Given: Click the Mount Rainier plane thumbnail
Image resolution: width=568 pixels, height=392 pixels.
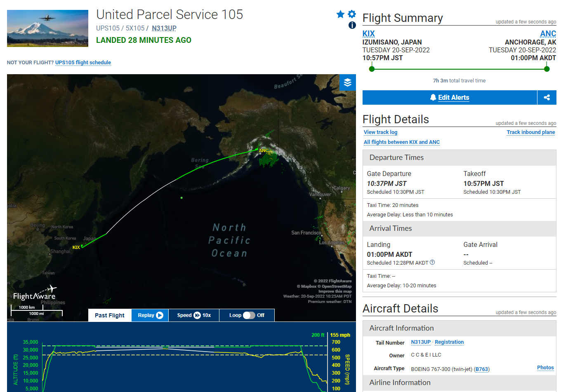Looking at the screenshot, I should pyautogui.click(x=47, y=28).
